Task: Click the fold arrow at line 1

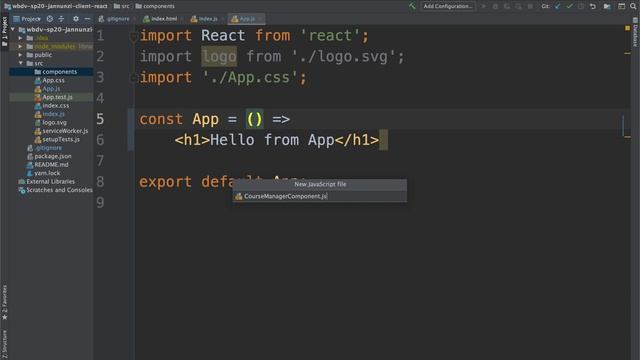Action: click(133, 36)
